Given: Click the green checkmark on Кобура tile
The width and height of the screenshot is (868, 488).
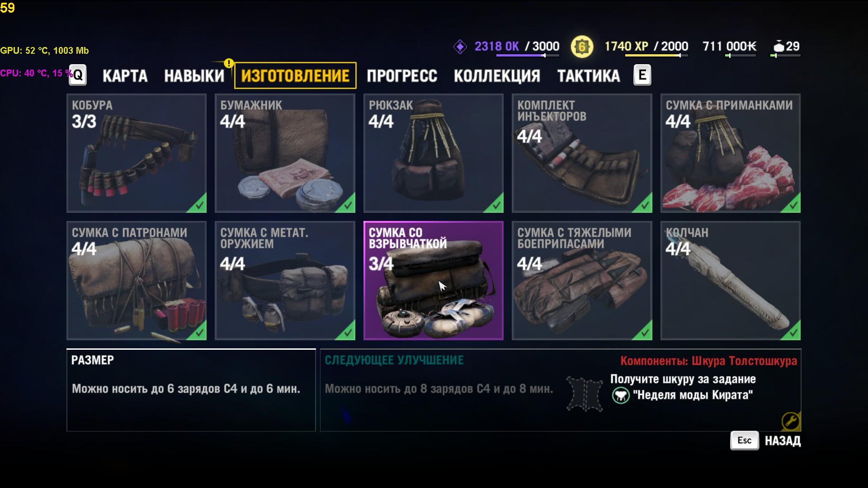Looking at the screenshot, I should [x=199, y=205].
